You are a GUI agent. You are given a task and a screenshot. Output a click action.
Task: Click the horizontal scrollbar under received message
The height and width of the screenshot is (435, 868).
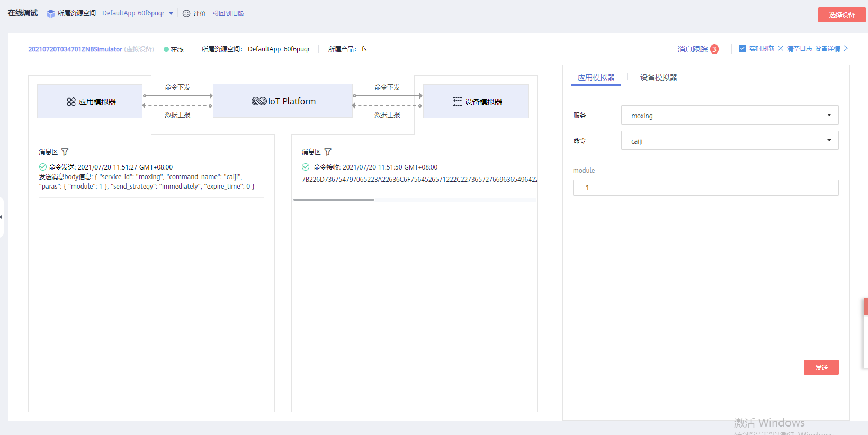334,200
